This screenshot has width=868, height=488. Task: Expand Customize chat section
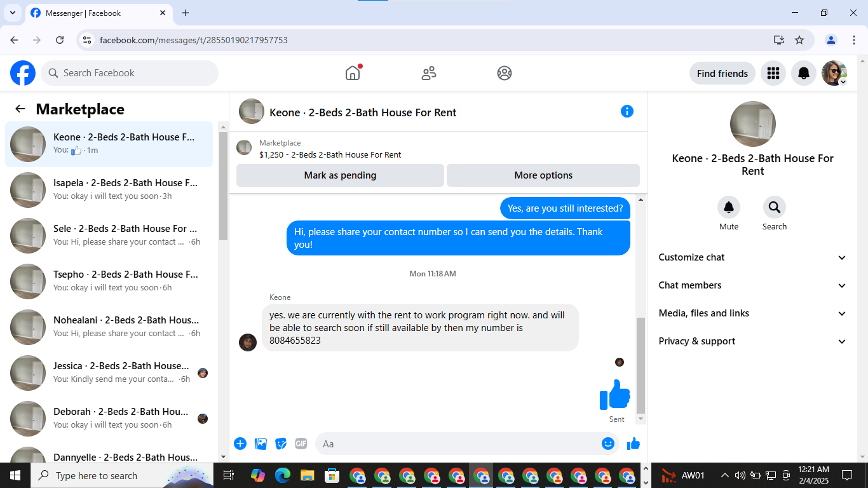pyautogui.click(x=753, y=257)
